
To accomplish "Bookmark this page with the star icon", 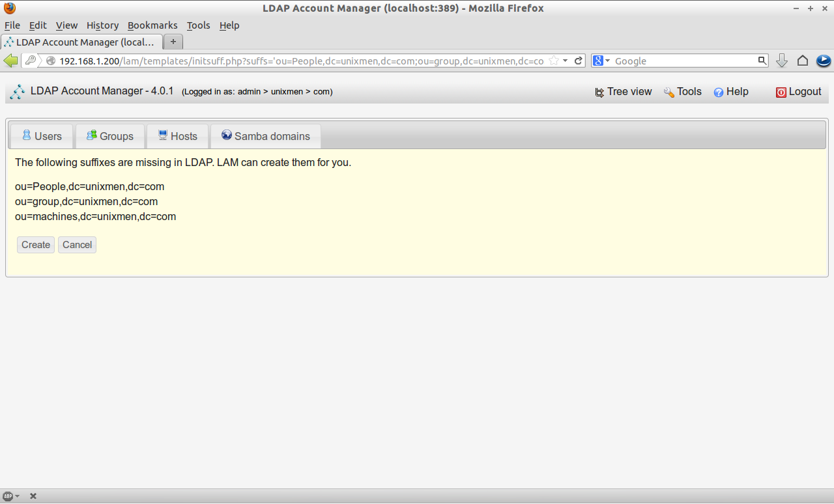I will (554, 61).
